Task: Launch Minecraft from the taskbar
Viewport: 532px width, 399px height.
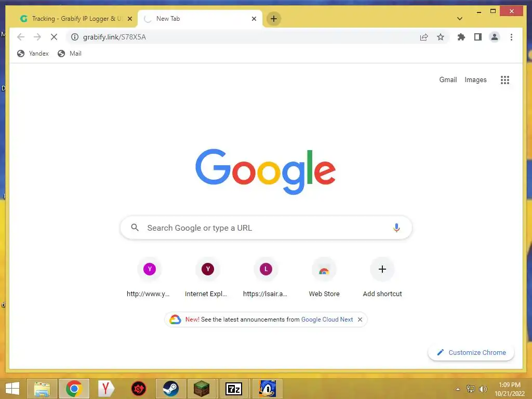Action: pos(202,389)
